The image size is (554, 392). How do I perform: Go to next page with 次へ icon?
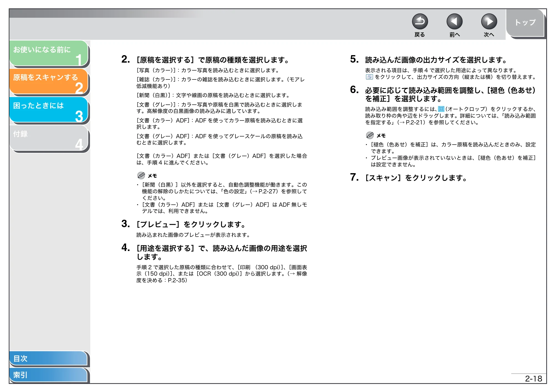pos(489,21)
